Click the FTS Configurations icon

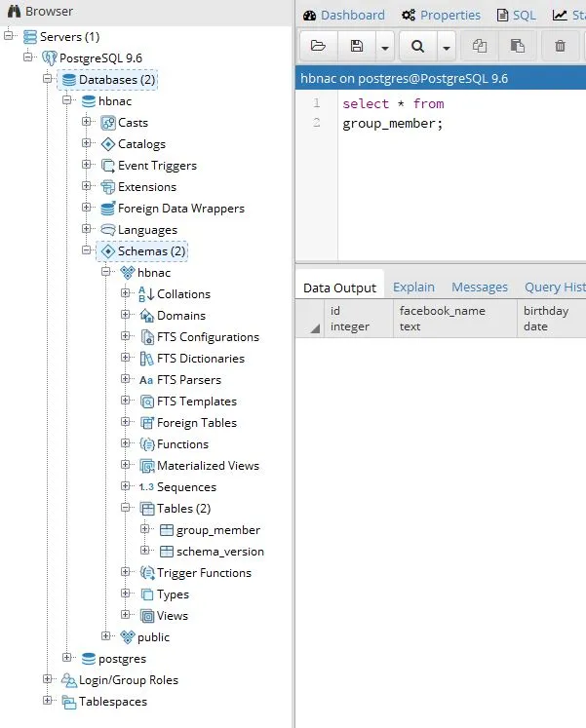tap(146, 337)
